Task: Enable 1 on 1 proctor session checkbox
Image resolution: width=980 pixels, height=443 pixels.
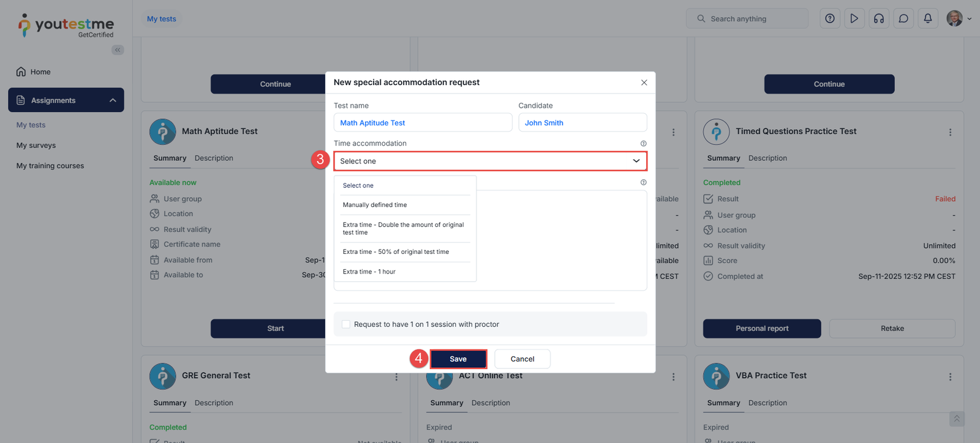Action: pos(346,324)
